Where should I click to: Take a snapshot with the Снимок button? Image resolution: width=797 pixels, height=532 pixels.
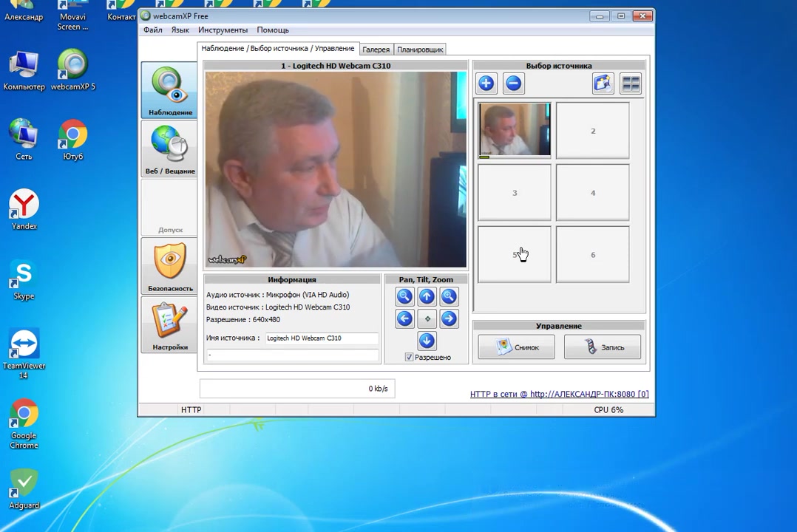pyautogui.click(x=516, y=347)
